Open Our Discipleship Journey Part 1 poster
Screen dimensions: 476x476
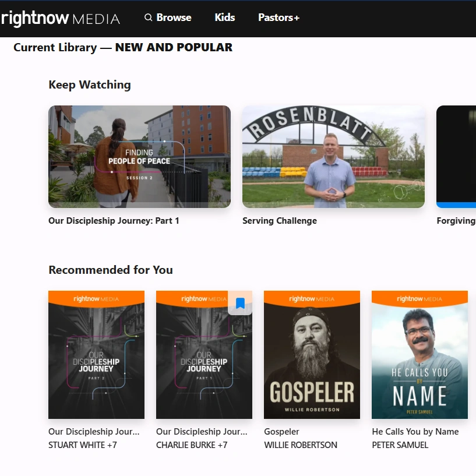pos(204,361)
